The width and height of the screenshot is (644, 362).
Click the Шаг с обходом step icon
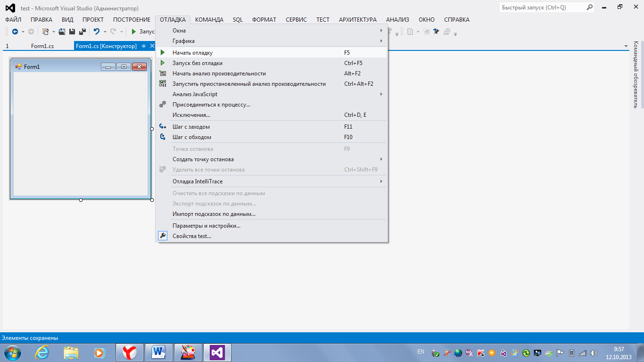pos(163,137)
